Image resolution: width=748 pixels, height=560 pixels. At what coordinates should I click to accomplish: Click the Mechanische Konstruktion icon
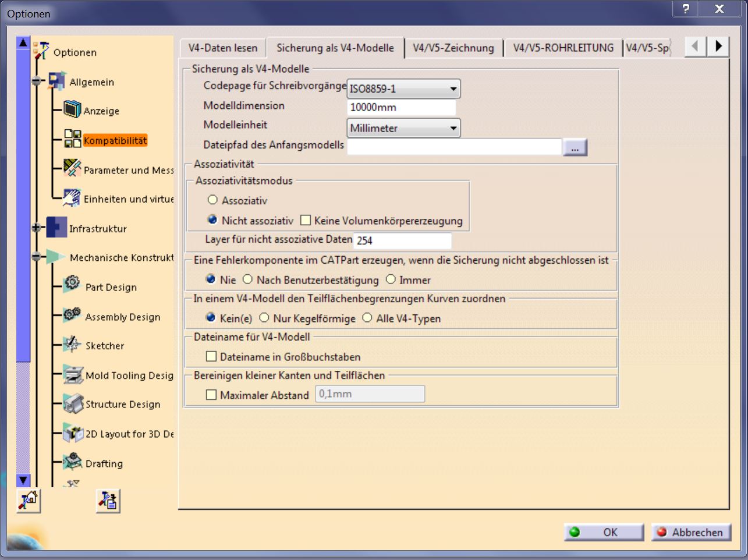pyautogui.click(x=56, y=257)
